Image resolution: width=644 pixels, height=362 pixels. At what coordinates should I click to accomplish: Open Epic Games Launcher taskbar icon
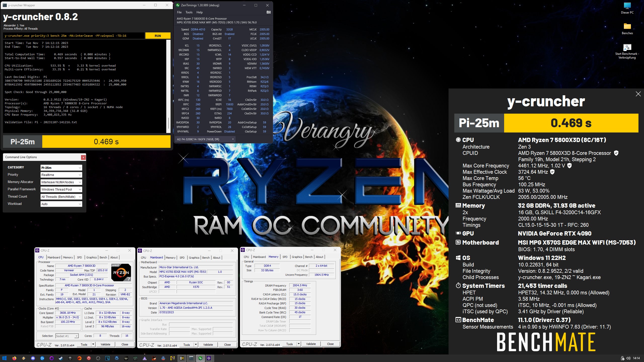point(70,358)
